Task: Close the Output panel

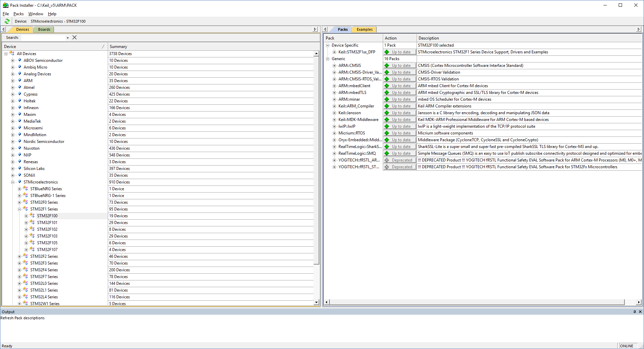Action: click(640, 311)
